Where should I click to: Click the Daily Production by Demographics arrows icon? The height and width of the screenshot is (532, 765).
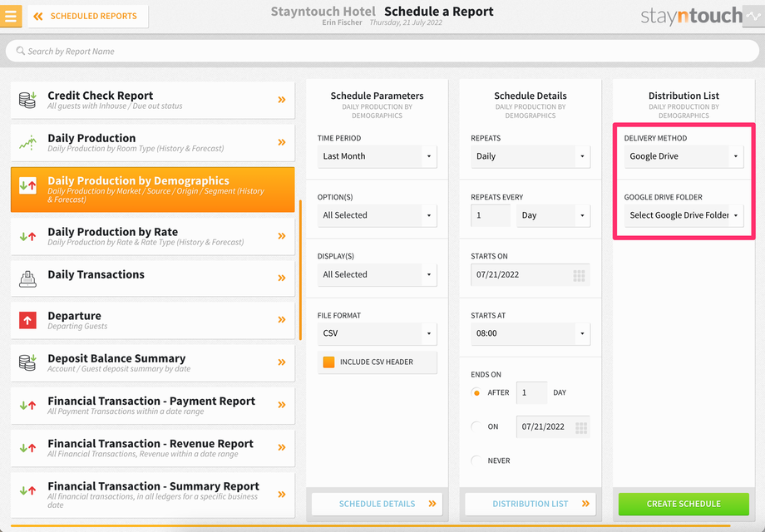(x=27, y=185)
